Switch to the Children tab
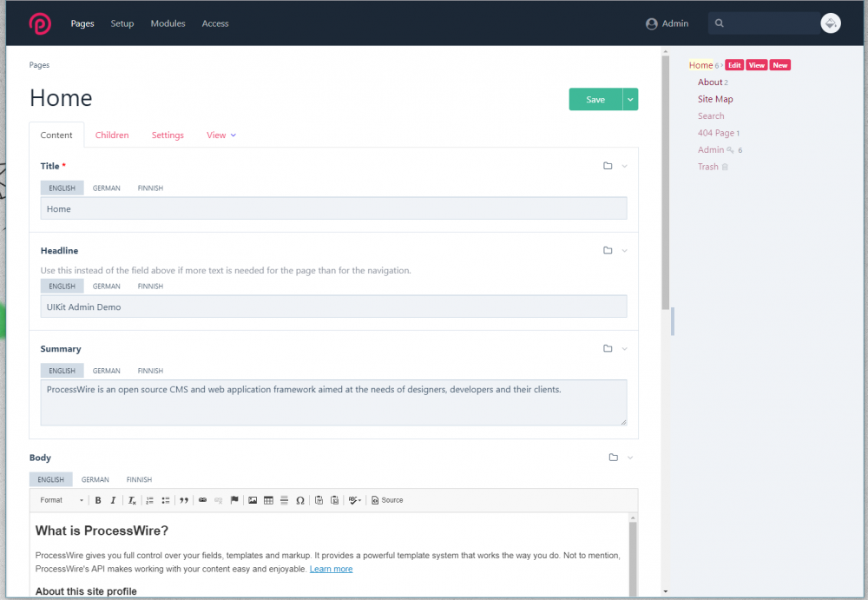This screenshot has height=600, width=868. click(x=112, y=135)
